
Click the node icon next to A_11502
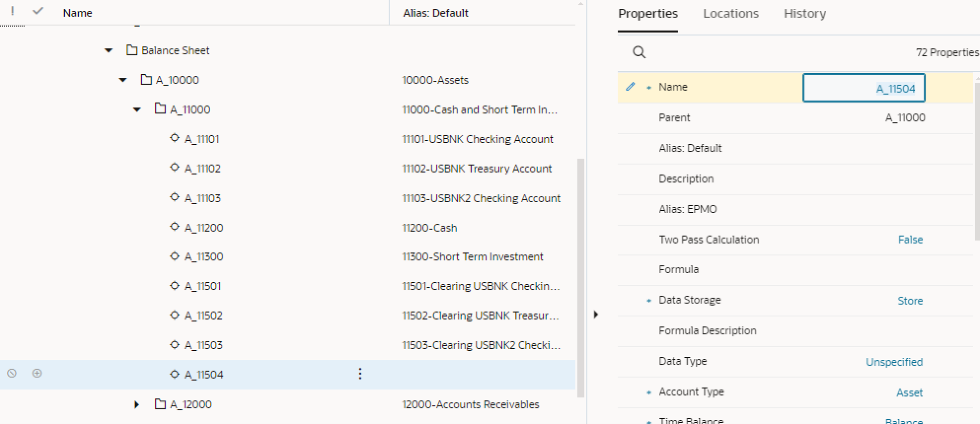(174, 315)
